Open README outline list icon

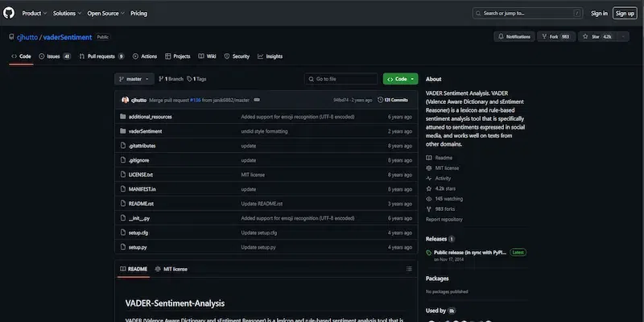point(409,269)
